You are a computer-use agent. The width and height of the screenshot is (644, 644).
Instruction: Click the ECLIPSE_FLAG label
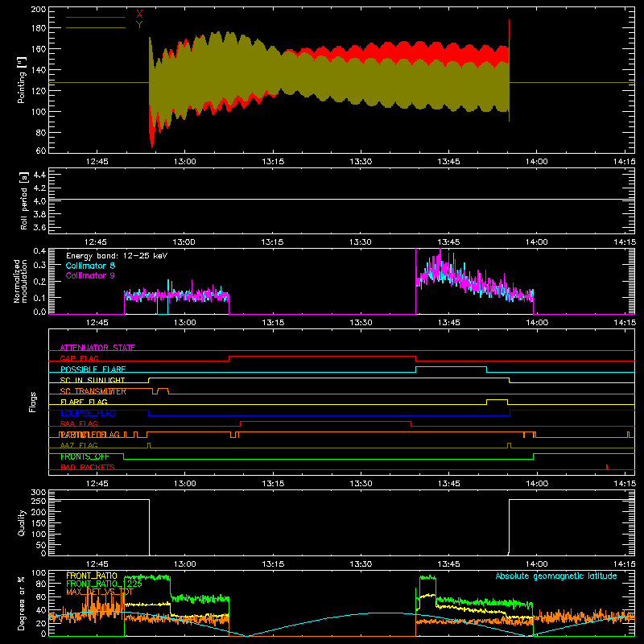tap(88, 413)
